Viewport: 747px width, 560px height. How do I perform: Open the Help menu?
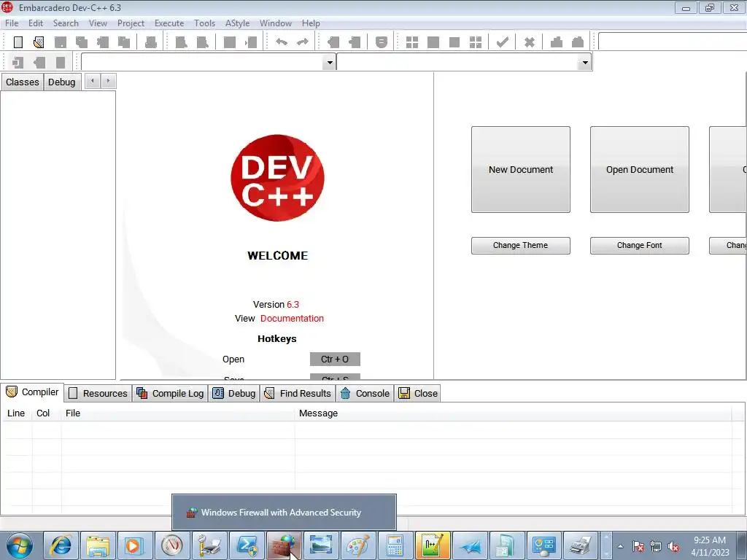[311, 23]
